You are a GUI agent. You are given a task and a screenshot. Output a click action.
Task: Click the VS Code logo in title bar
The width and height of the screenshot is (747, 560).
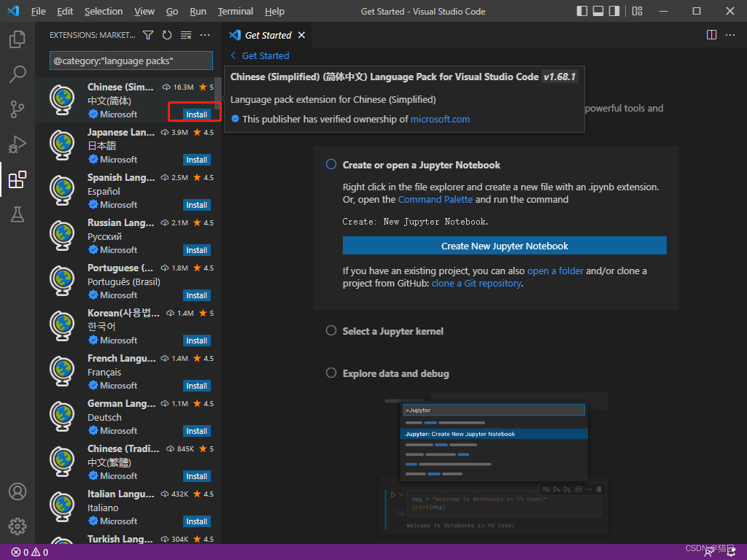pos(13,11)
